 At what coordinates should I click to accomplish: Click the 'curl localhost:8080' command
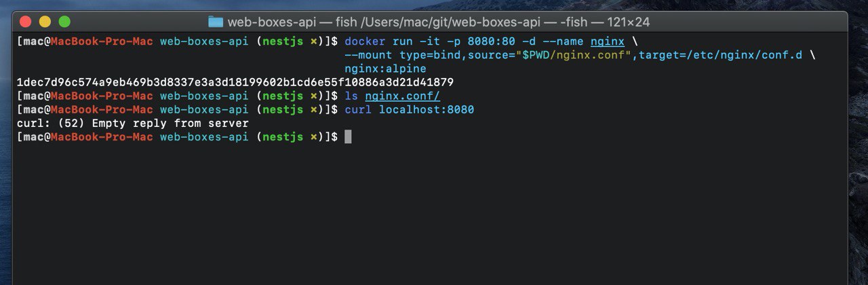coord(410,109)
